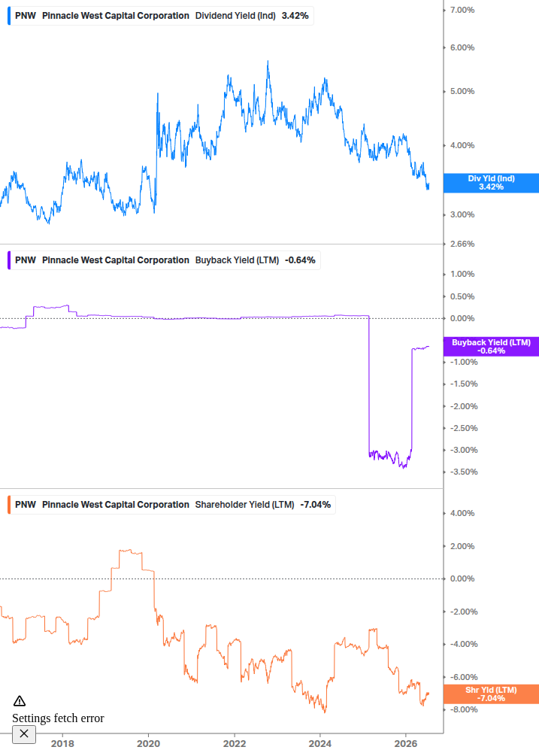This screenshot has width=539, height=756.
Task: Click the -0.64% value in Buyback Yield legend
Action: coord(300,260)
